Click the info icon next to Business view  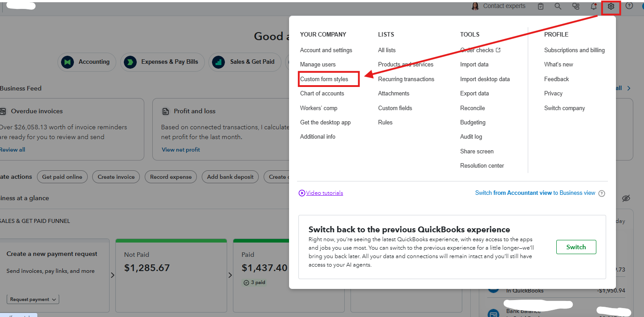(x=602, y=193)
